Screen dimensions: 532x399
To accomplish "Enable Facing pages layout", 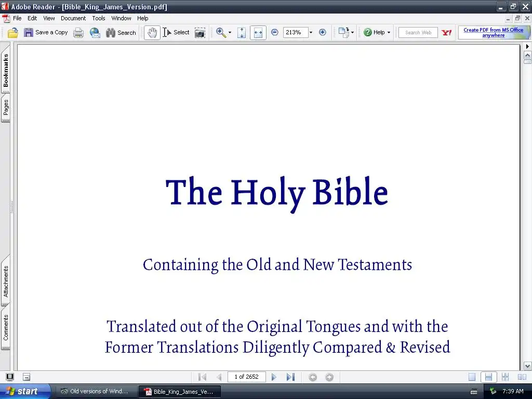I will tap(522, 377).
